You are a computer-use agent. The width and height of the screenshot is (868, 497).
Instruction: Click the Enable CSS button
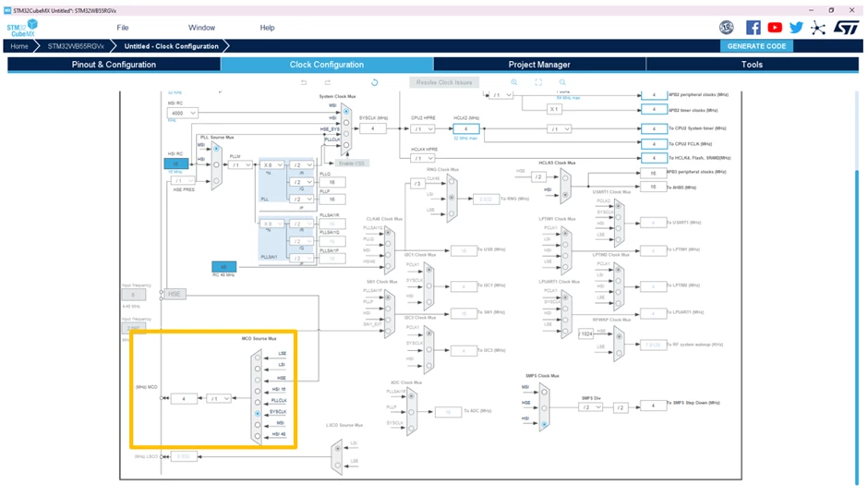(351, 163)
